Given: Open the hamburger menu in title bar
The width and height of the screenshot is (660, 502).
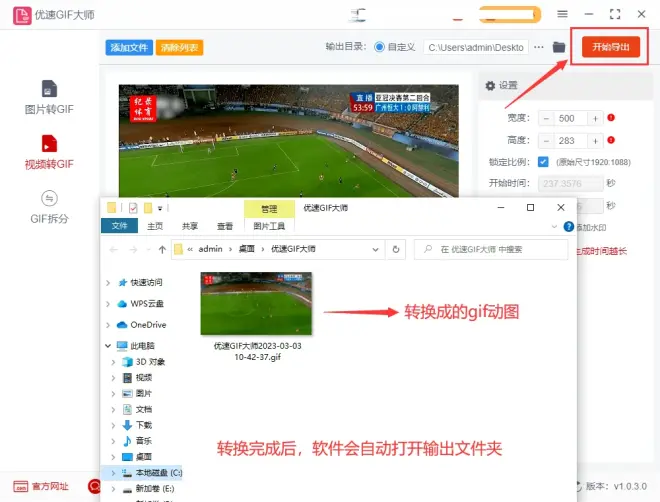Looking at the screenshot, I should 562,14.
